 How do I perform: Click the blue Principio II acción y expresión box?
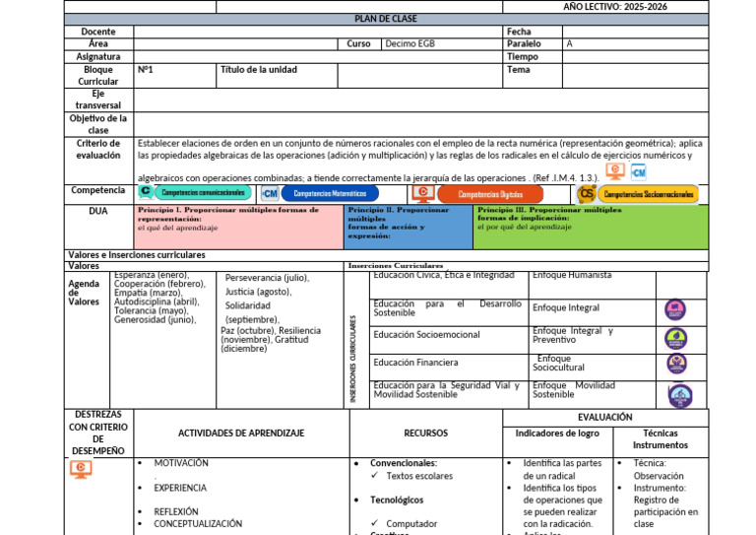[x=409, y=227]
